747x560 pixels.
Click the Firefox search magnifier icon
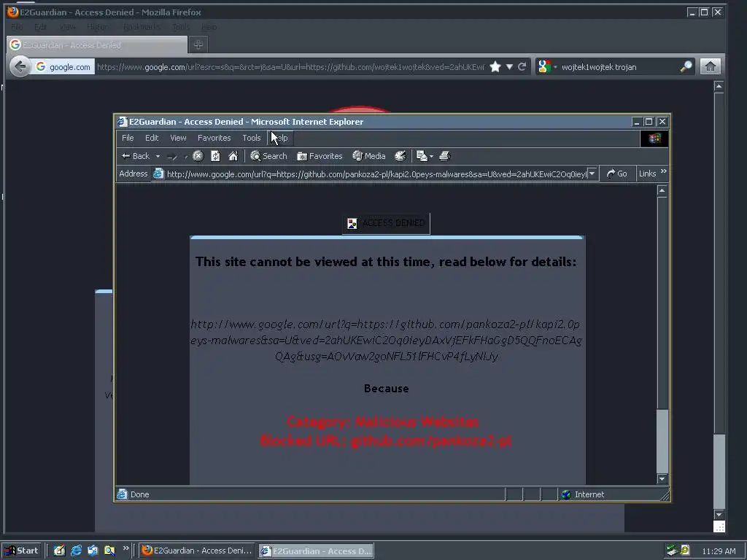coord(686,66)
